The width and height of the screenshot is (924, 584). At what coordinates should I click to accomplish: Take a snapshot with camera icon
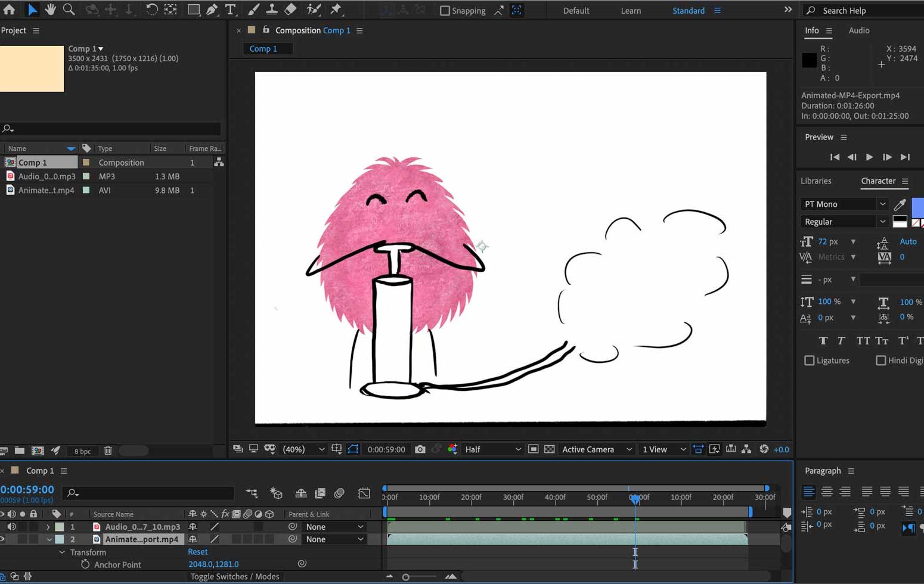click(420, 449)
